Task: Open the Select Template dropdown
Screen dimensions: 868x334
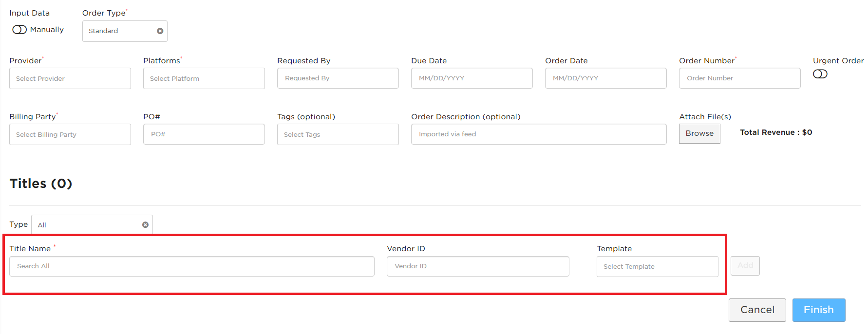Action: pos(658,267)
